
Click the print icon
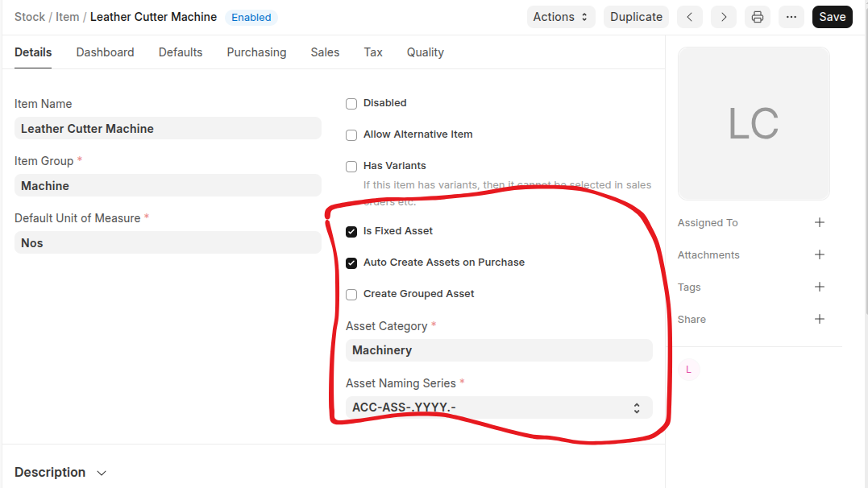click(x=758, y=17)
